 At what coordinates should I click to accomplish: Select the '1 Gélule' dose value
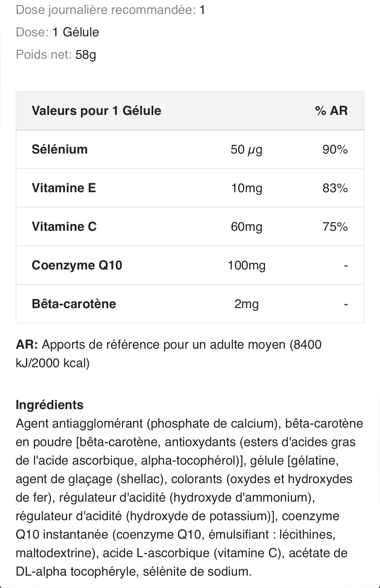tap(76, 32)
